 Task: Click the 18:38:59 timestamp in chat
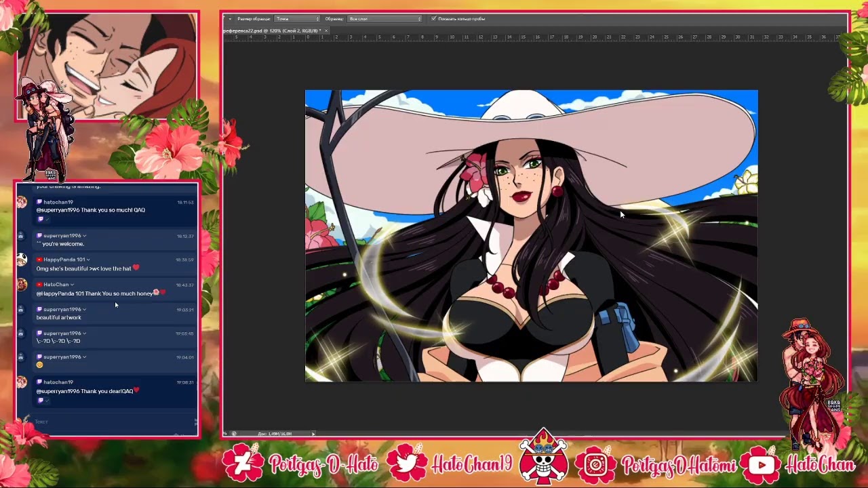click(x=185, y=260)
